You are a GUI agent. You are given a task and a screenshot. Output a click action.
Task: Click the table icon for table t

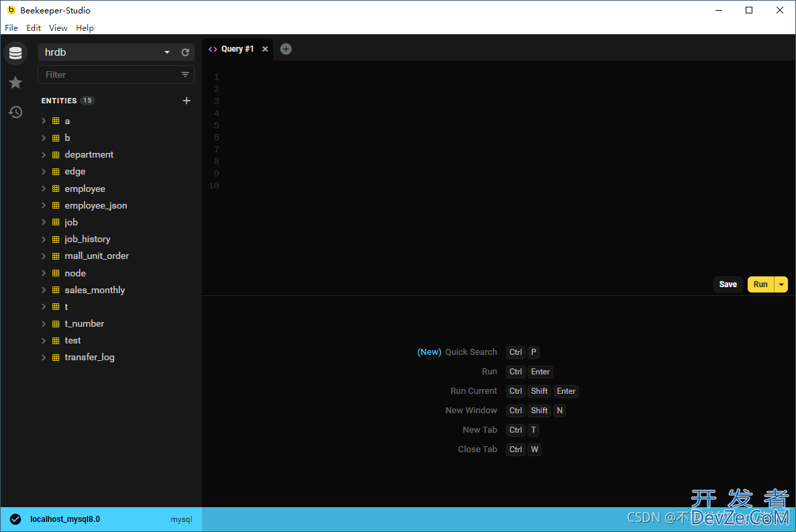point(56,307)
